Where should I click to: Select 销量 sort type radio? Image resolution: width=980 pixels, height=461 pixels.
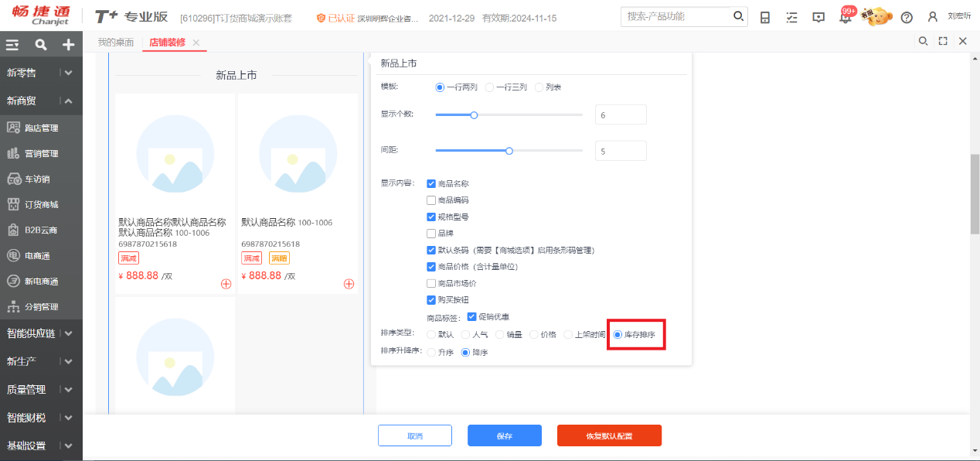click(499, 335)
